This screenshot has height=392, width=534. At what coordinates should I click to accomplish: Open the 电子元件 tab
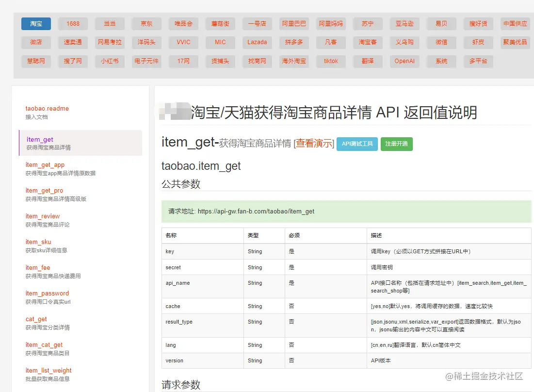146,61
